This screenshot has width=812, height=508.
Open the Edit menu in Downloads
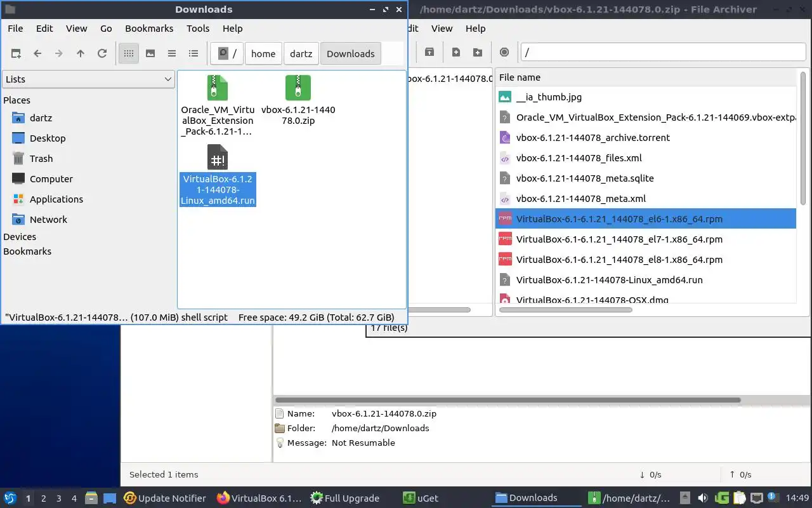click(44, 28)
